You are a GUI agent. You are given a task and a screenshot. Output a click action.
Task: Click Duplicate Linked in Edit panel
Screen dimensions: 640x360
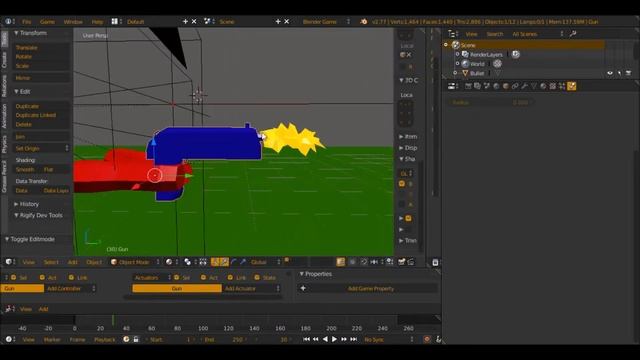coord(40,115)
